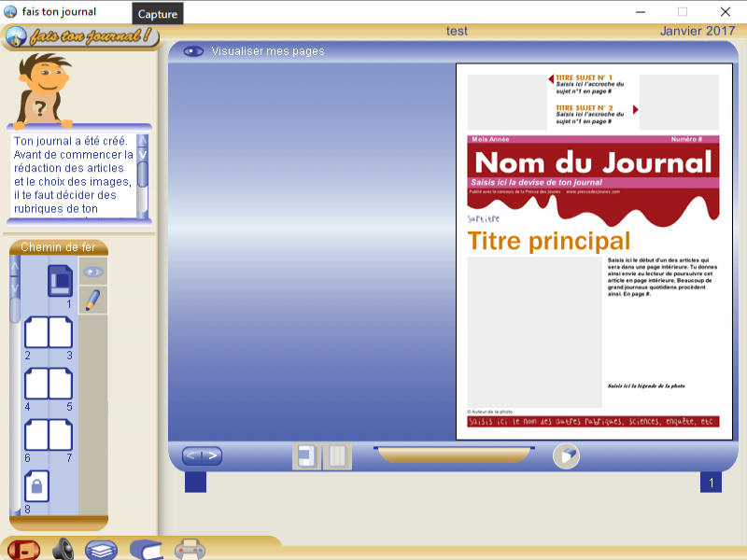Screen dimensions: 747x560
Task: Select the pencil edit tool in Chemin de fer
Action: pos(92,300)
